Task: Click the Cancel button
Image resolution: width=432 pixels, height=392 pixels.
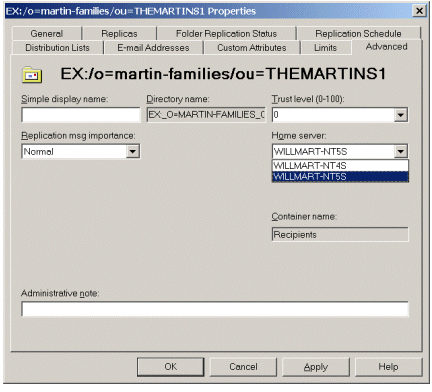Action: (243, 367)
